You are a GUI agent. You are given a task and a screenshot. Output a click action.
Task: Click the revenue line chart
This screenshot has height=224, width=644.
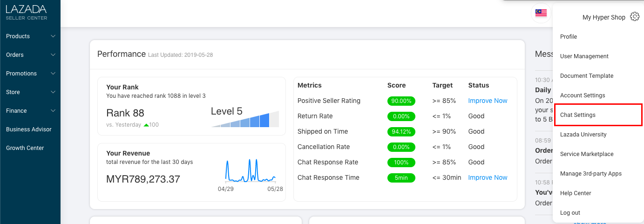(x=251, y=170)
